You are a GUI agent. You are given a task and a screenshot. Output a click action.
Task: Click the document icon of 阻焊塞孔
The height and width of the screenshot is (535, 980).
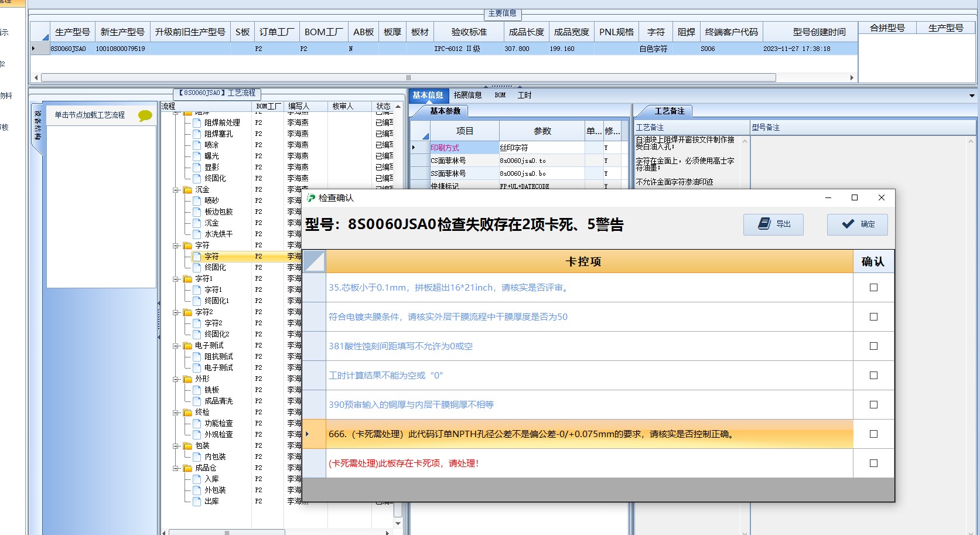(197, 134)
